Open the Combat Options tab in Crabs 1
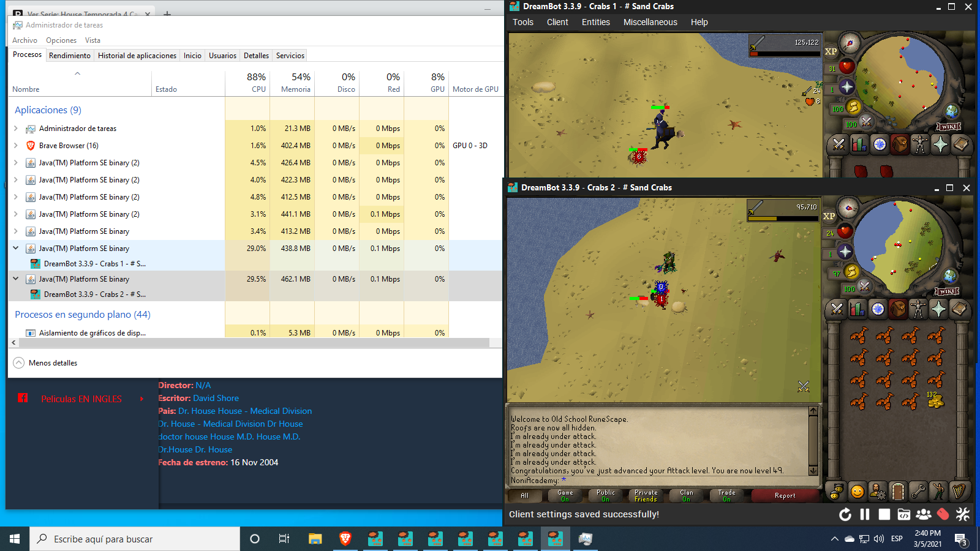980x551 pixels. [839, 144]
